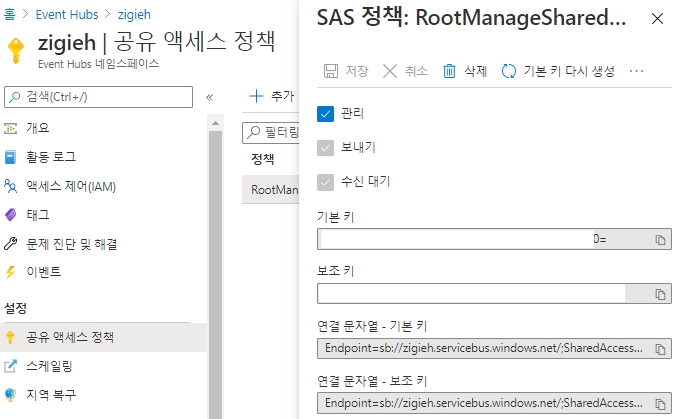Click the key icon beside 공유 액세스 정책
This screenshot has width=680, height=419.
[x=10, y=337]
